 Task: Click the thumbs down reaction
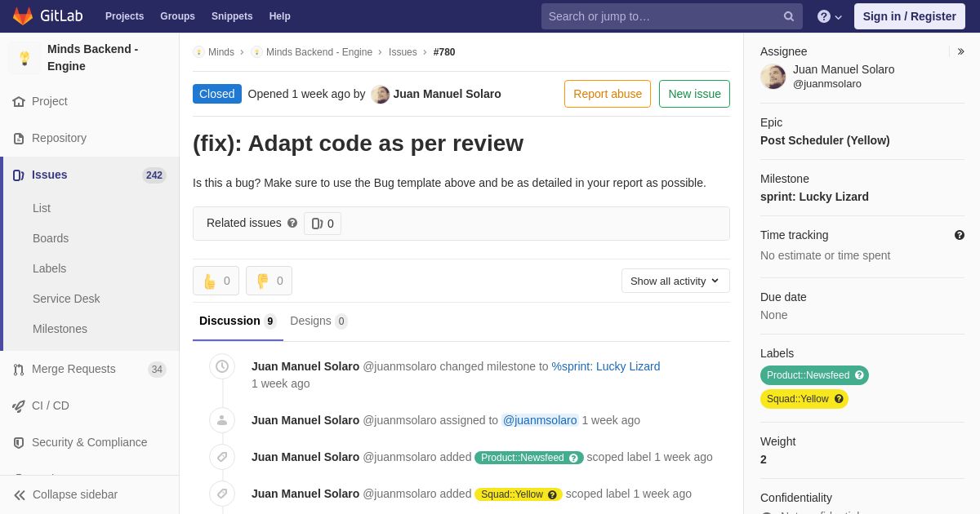click(269, 281)
